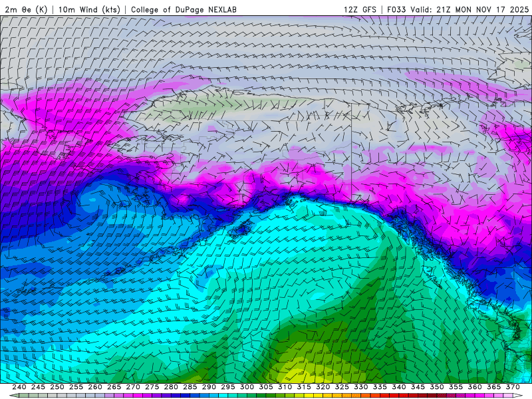
Task: Click the 280 value on the color scale
Action: point(171,387)
